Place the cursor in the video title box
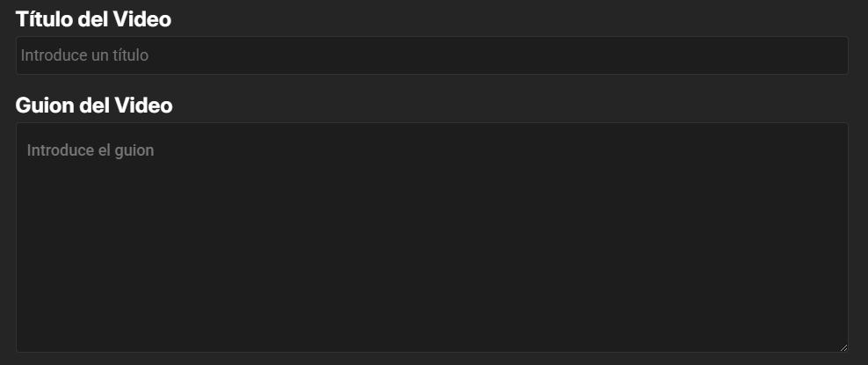The height and width of the screenshot is (365, 868). tap(431, 55)
